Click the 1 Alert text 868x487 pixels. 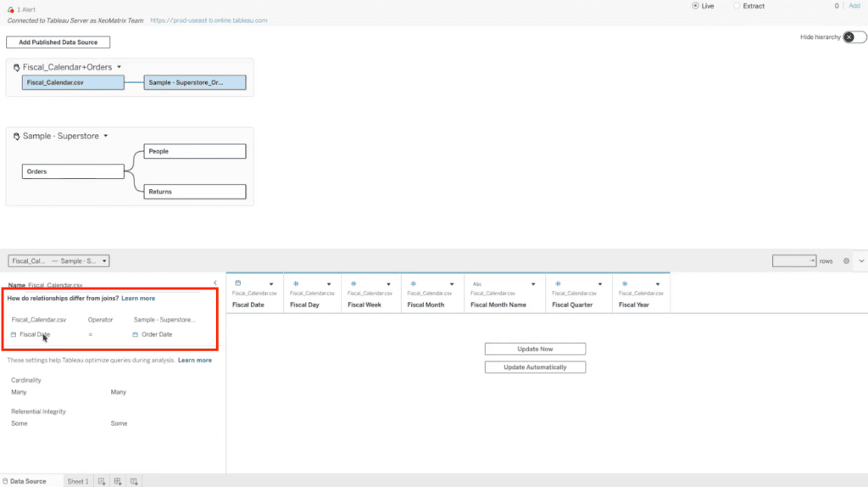[26, 9]
